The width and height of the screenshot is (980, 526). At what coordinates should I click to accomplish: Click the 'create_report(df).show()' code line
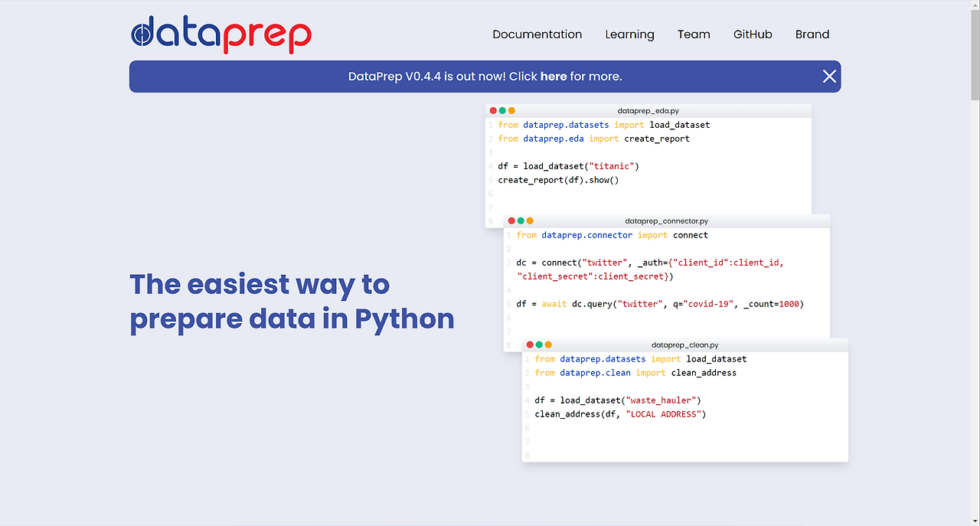click(558, 180)
